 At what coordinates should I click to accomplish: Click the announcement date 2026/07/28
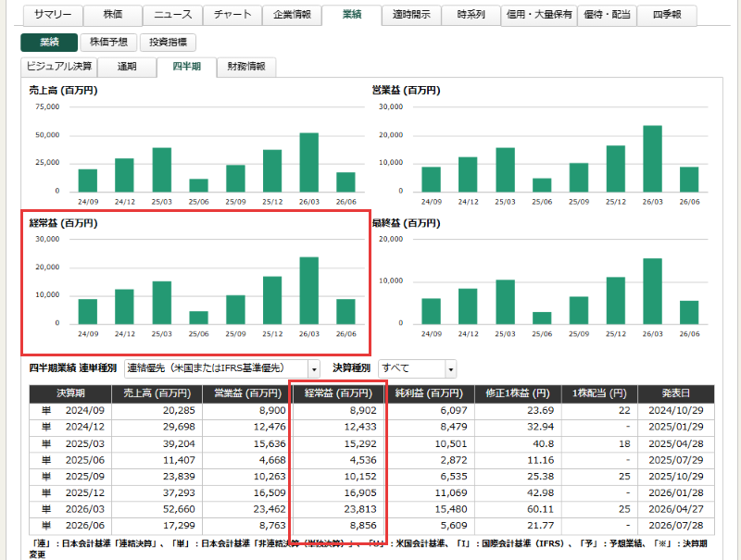[x=676, y=526]
